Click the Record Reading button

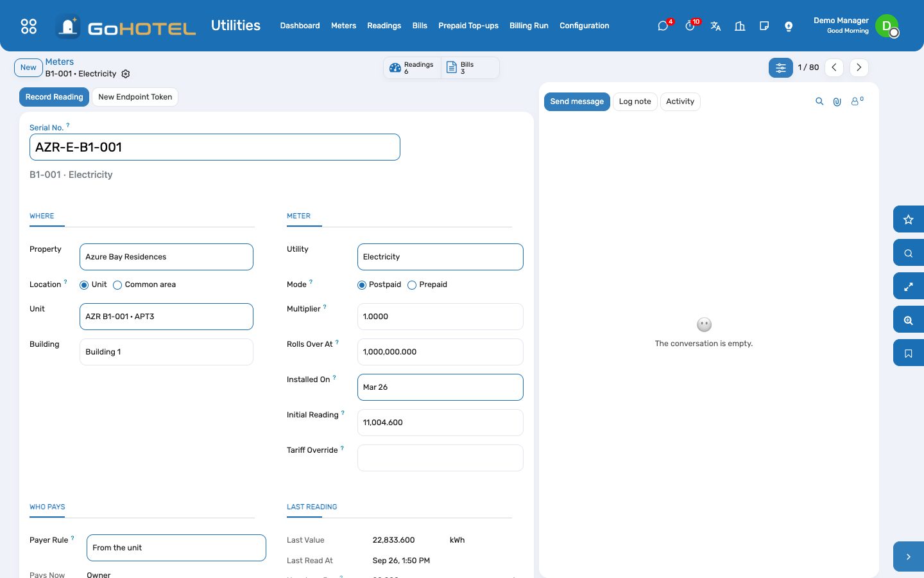55,97
